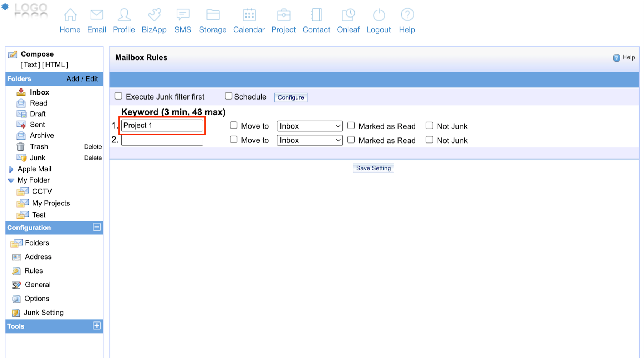
Task: Click the rule 2 keyword text field
Action: coord(162,140)
